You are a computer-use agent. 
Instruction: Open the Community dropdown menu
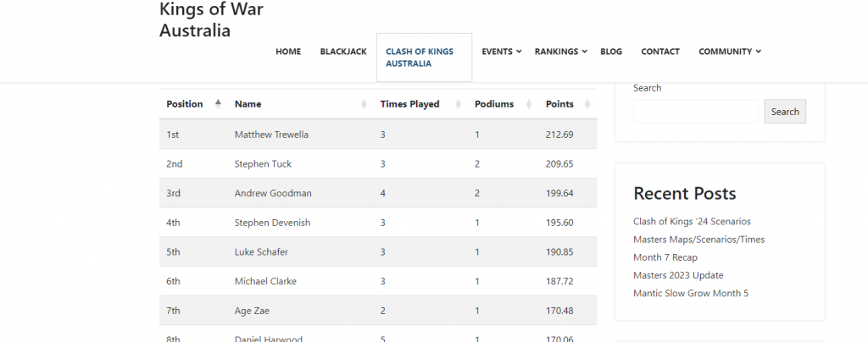click(x=758, y=52)
